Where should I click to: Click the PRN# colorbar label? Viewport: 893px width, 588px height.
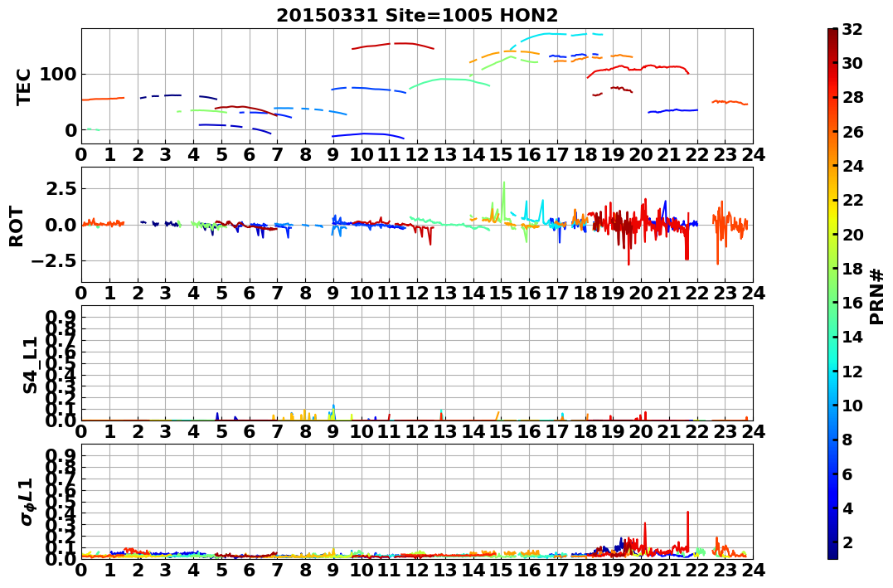(877, 297)
